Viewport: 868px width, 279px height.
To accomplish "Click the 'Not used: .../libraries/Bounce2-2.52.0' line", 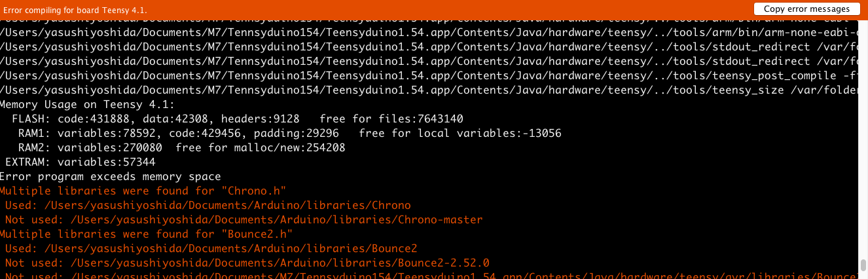I will pos(247,263).
